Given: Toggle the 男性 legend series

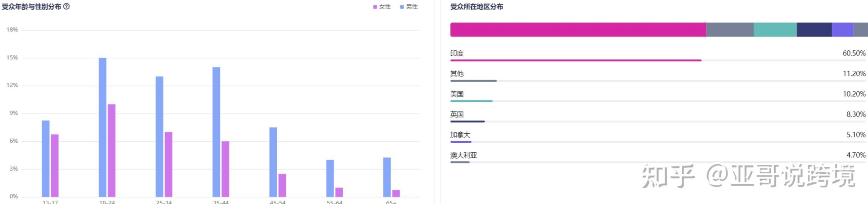Looking at the screenshot, I should (409, 7).
